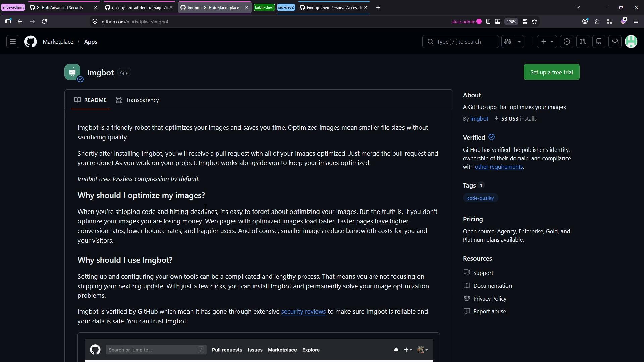Click the Marketplace breadcrumb link
This screenshot has height=362, width=644.
(58, 42)
